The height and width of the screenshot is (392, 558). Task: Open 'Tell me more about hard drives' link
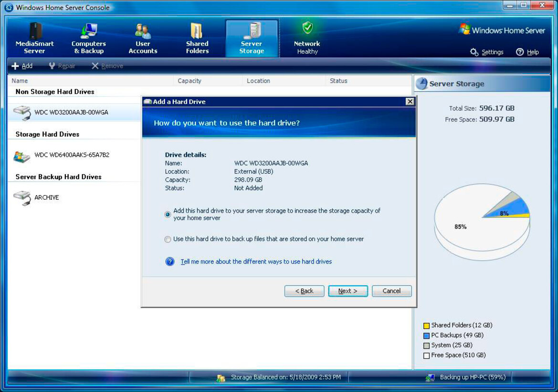pyautogui.click(x=256, y=261)
